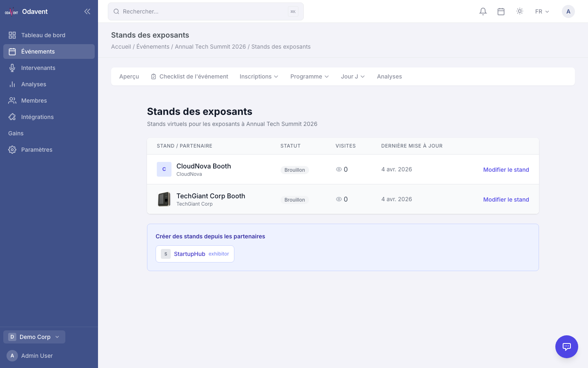Open Membres in the sidebar
The height and width of the screenshot is (368, 588).
(49, 101)
